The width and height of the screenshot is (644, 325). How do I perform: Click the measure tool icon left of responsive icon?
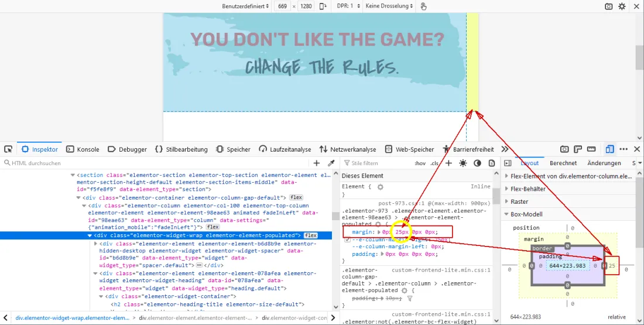point(591,149)
